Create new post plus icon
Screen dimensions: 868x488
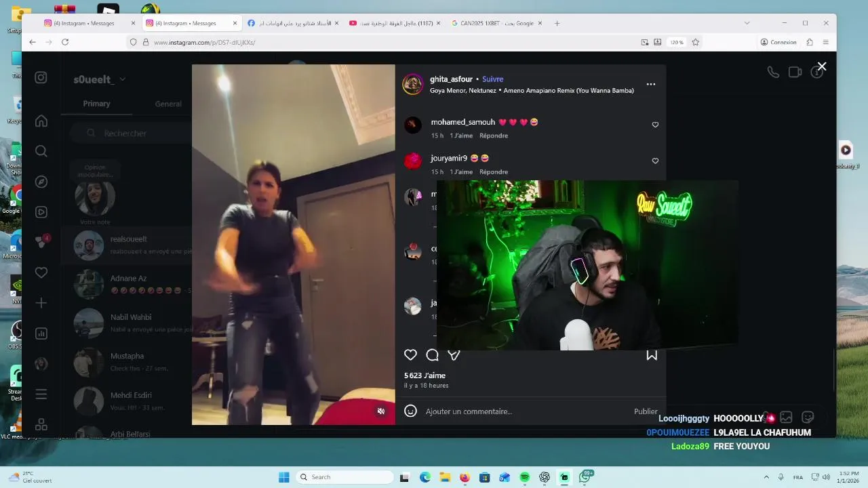41,303
